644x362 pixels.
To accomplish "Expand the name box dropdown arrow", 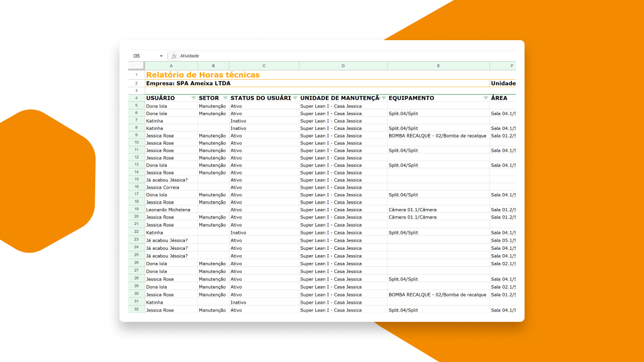I will tap(161, 56).
